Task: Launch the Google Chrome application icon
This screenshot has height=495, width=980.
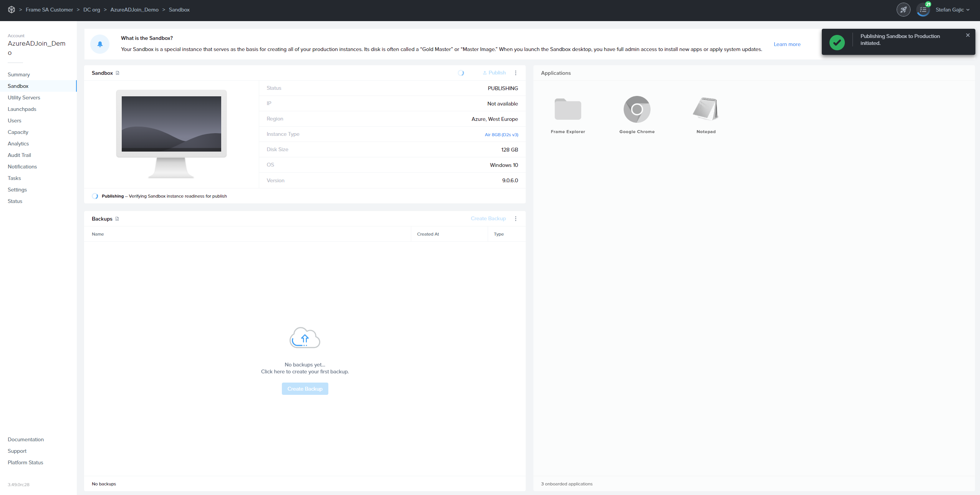Action: [x=637, y=109]
